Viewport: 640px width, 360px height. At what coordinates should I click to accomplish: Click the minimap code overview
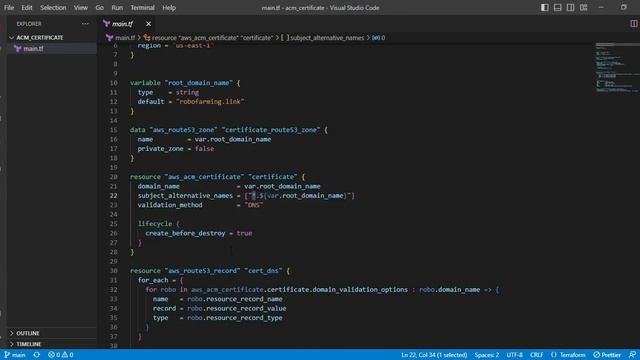[x=617, y=67]
